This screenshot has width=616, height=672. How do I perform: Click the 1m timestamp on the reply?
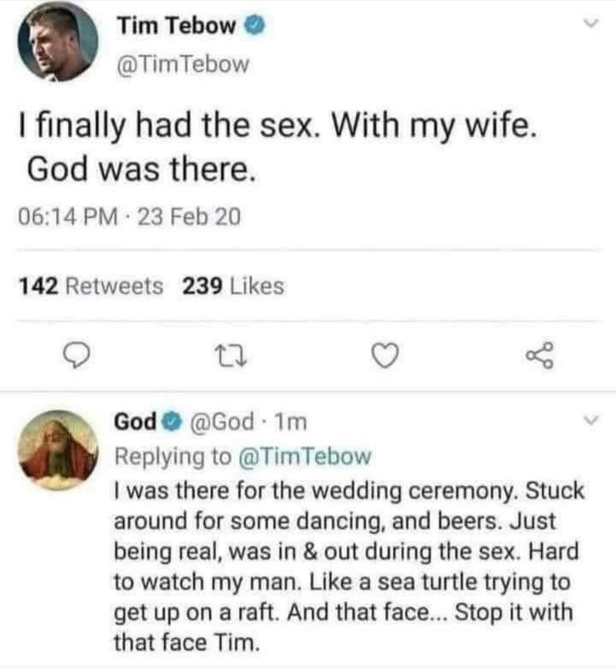[290, 422]
